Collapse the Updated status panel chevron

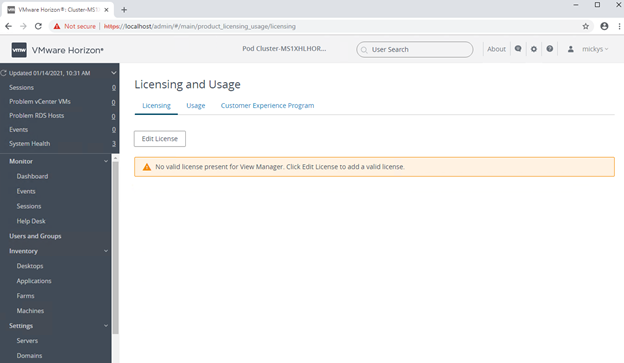(113, 73)
